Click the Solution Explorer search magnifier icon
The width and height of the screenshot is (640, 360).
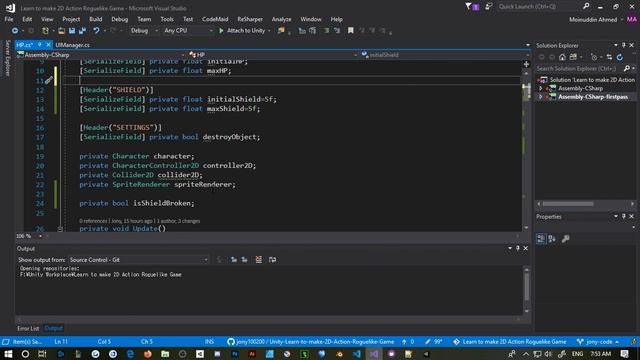[x=627, y=69]
